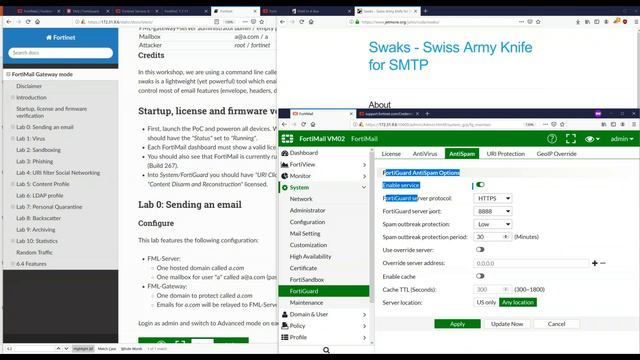This screenshot has width=640, height=360.
Task: Click the Domain & User person icon
Action: click(284, 314)
